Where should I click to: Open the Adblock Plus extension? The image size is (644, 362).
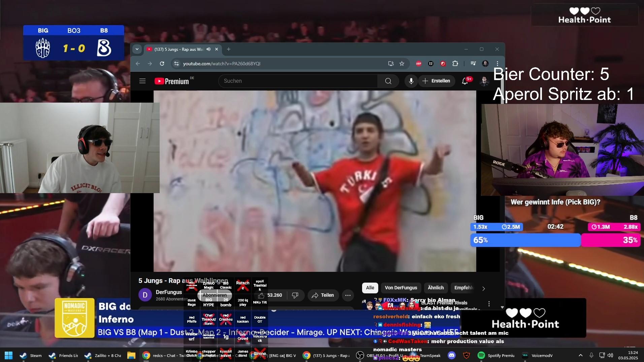419,64
